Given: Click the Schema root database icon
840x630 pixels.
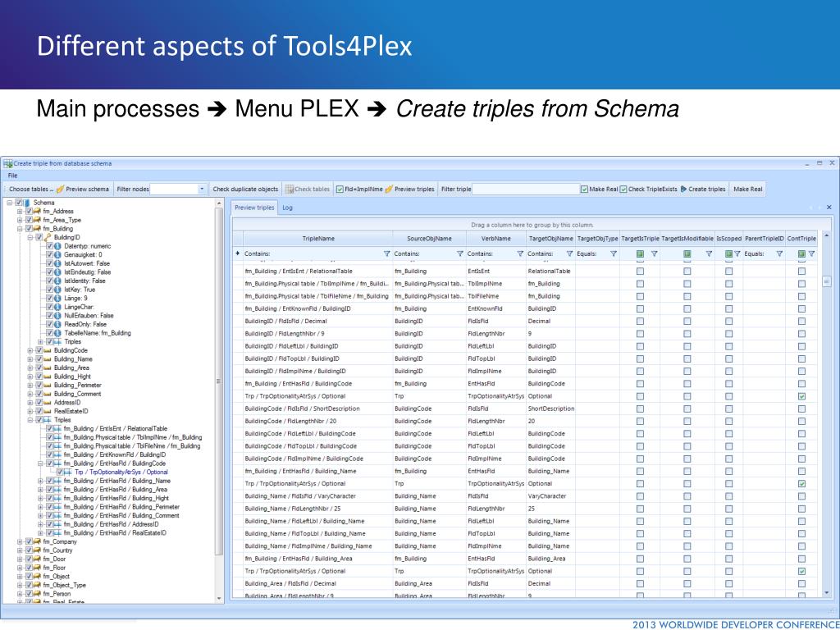Looking at the screenshot, I should 27,203.
